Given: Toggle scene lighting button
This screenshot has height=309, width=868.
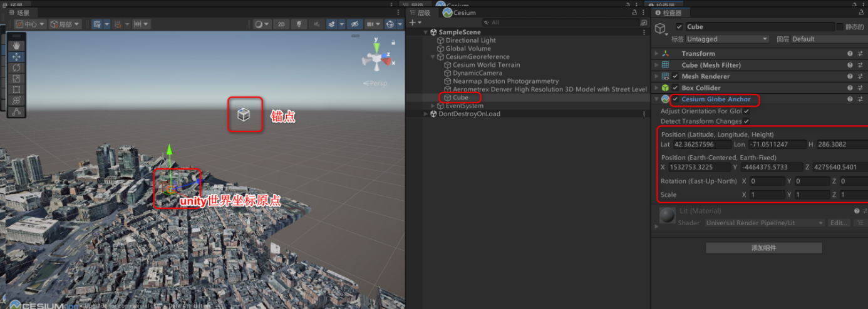Looking at the screenshot, I should click(299, 24).
